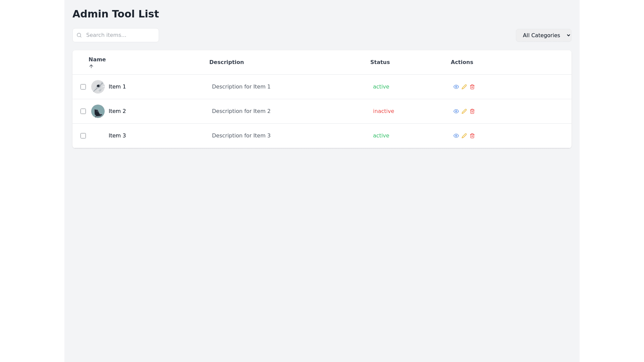The width and height of the screenshot is (644, 362).
Task: Click the Status column header
Action: 380,62
